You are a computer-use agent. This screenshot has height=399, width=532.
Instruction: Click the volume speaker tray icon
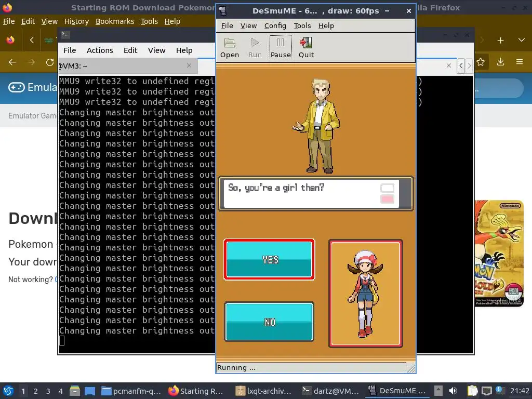[453, 391]
